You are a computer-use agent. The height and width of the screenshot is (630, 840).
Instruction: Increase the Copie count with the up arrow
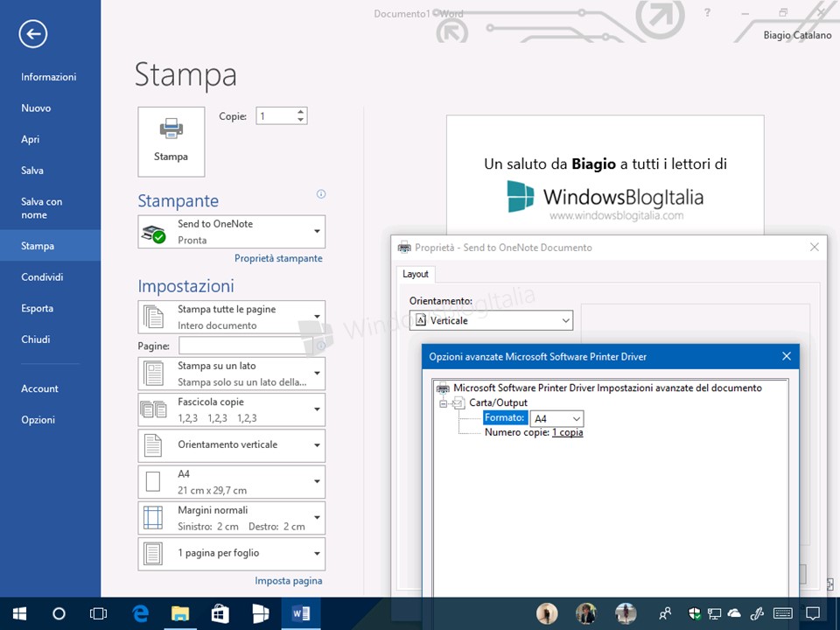point(300,111)
